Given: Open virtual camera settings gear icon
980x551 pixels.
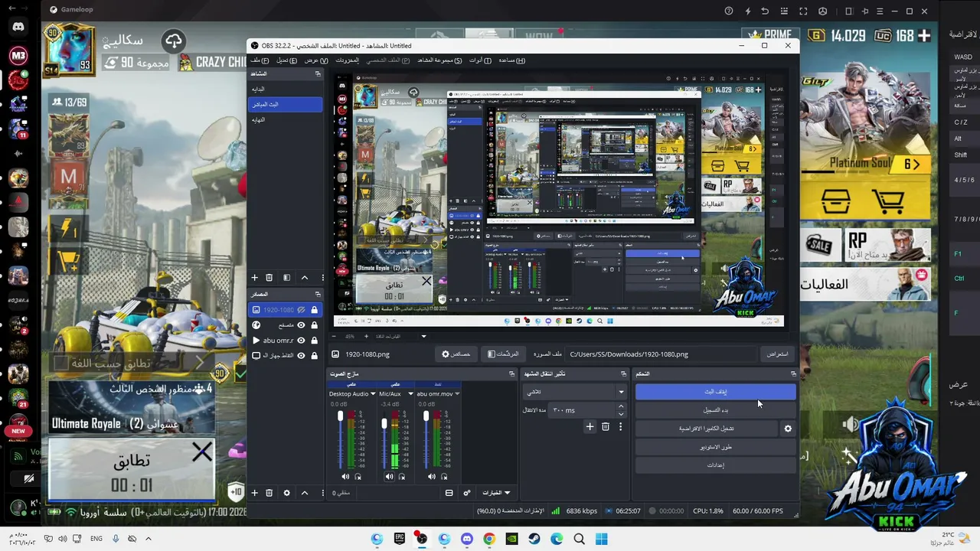Looking at the screenshot, I should tap(788, 429).
